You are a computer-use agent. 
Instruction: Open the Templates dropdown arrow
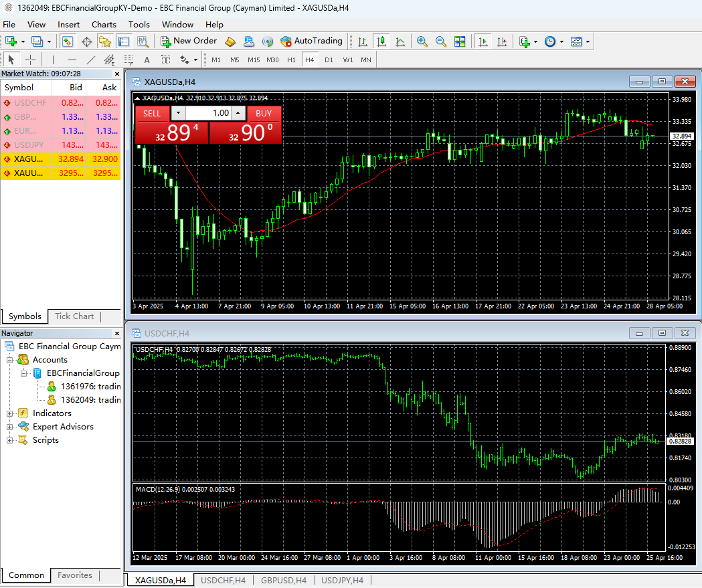pyautogui.click(x=588, y=41)
